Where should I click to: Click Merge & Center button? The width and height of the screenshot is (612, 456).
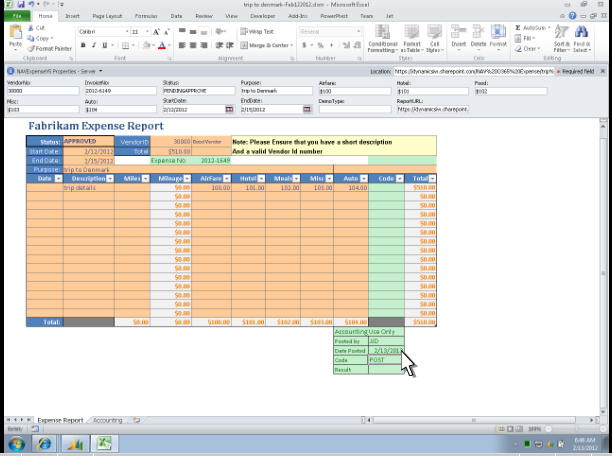[265, 45]
